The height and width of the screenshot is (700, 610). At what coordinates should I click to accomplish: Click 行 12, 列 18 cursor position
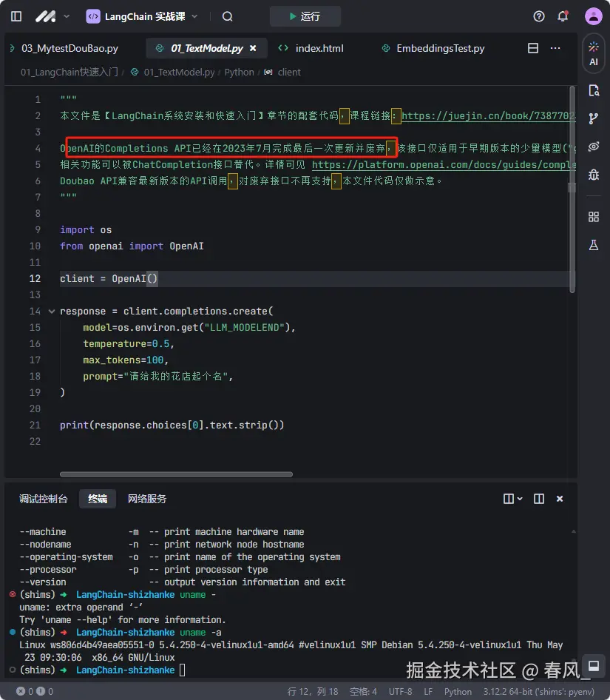click(x=313, y=692)
